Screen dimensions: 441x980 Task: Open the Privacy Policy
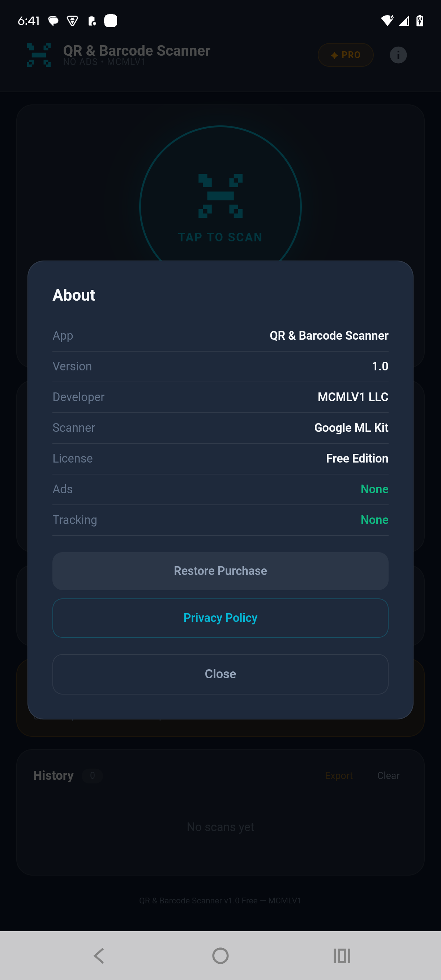[220, 618]
